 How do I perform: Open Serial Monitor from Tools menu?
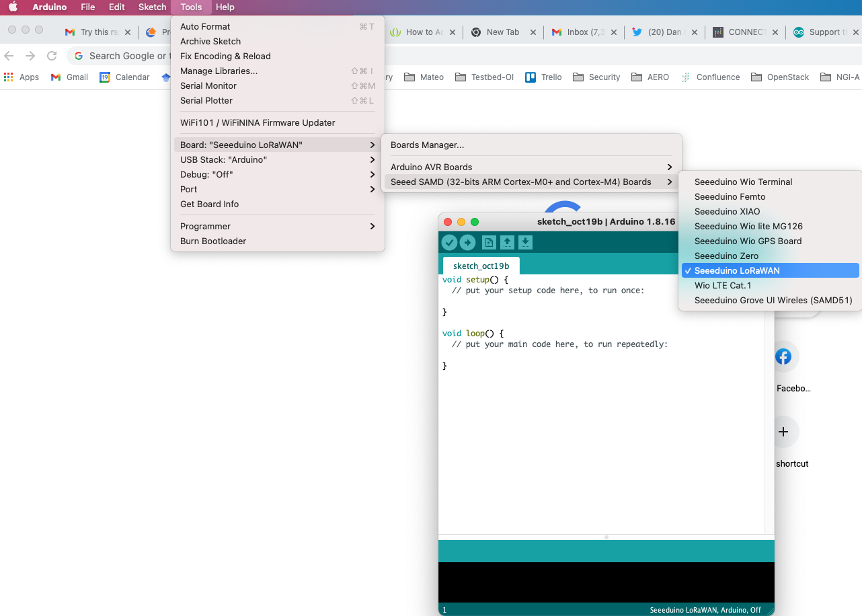point(208,85)
